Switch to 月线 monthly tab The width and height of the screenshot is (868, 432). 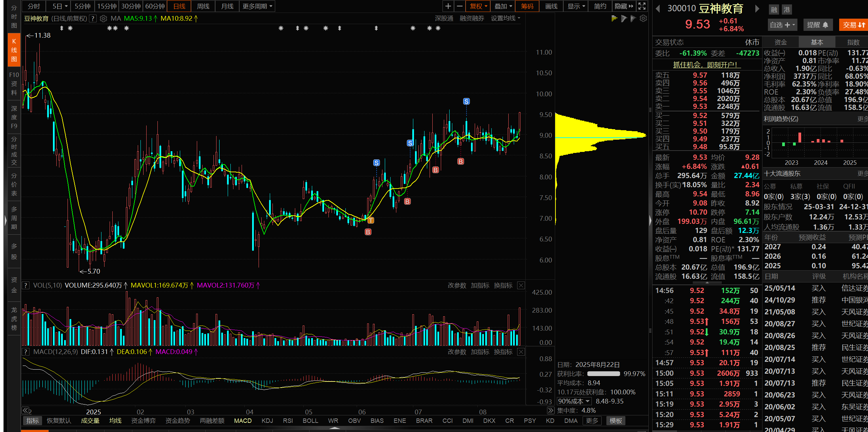click(227, 6)
